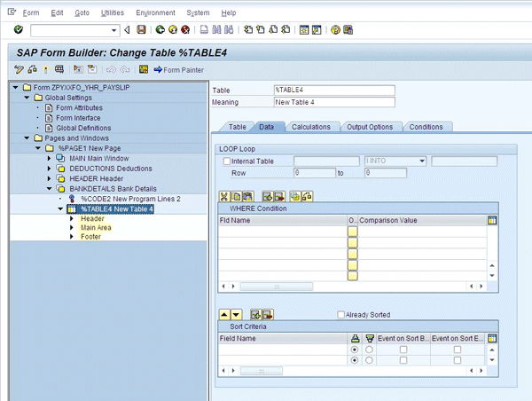Tick first Event on Sort Begin checkbox

point(404,350)
